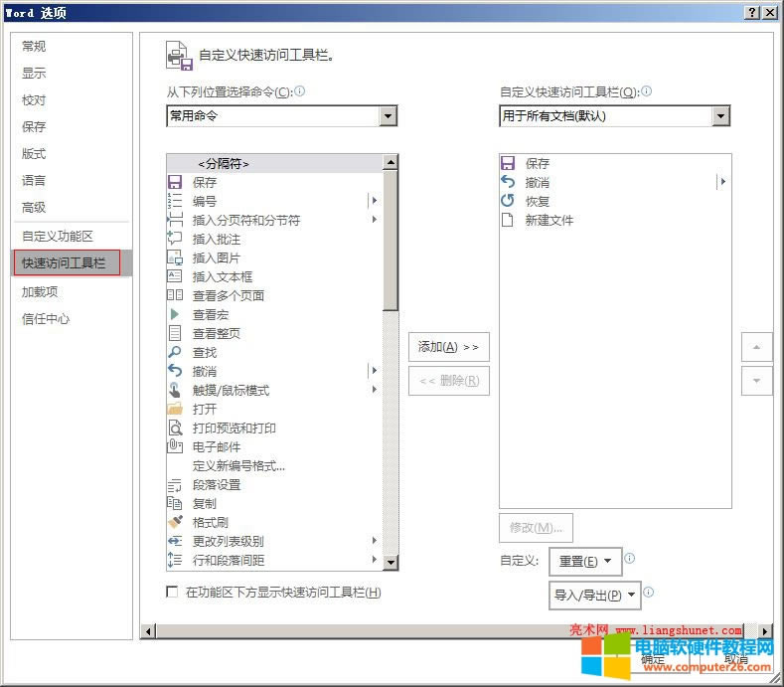This screenshot has height=687, width=784.
Task: Switch to the 自定义功能区 category
Action: 58,237
